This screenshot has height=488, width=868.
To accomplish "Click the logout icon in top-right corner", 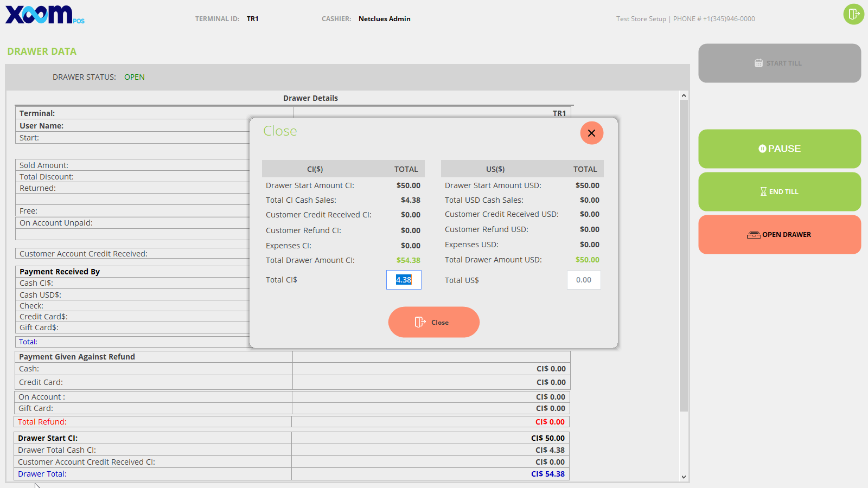I will 853,14.
